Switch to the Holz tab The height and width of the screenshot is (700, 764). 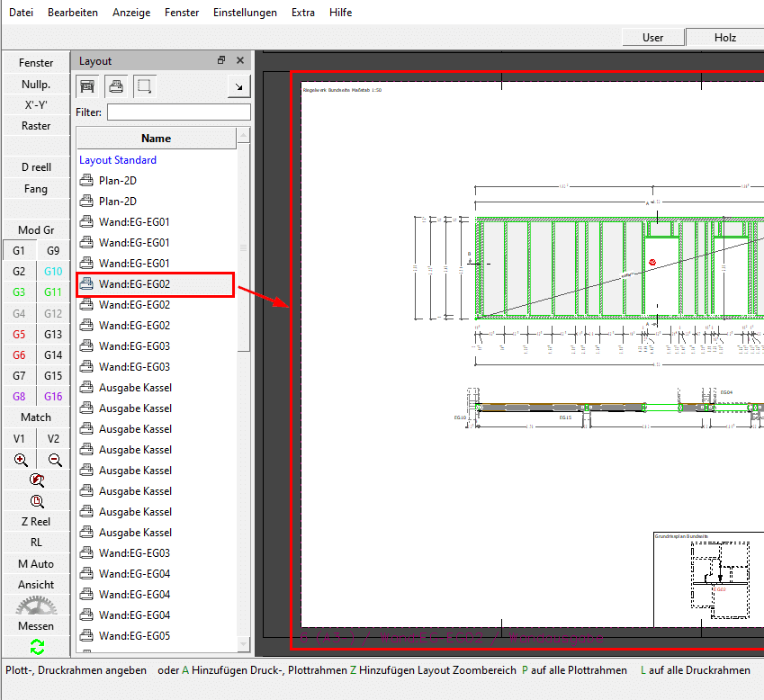[725, 38]
